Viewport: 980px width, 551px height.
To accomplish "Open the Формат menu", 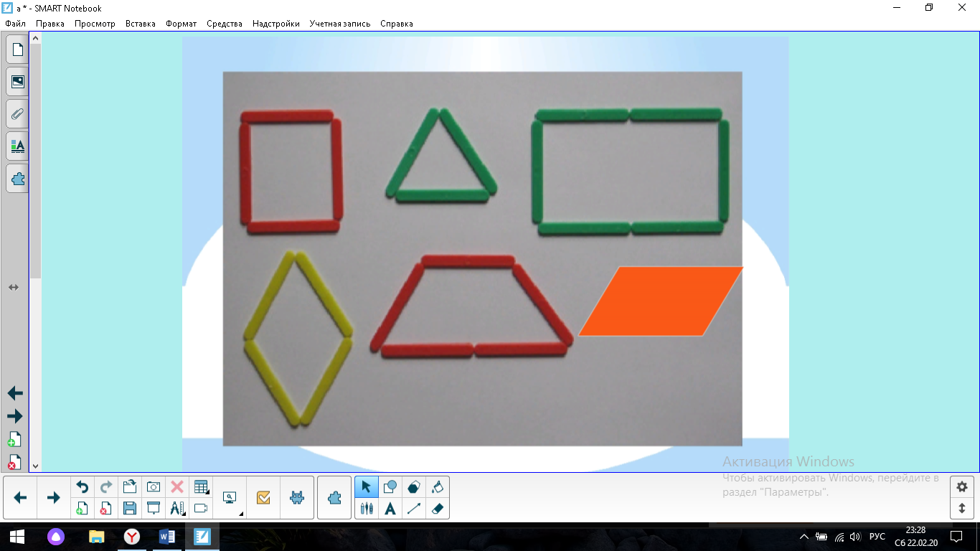I will [181, 24].
